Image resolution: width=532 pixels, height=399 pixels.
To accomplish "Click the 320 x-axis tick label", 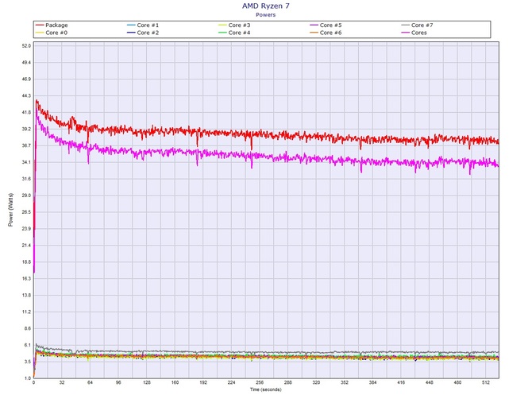I will (316, 382).
